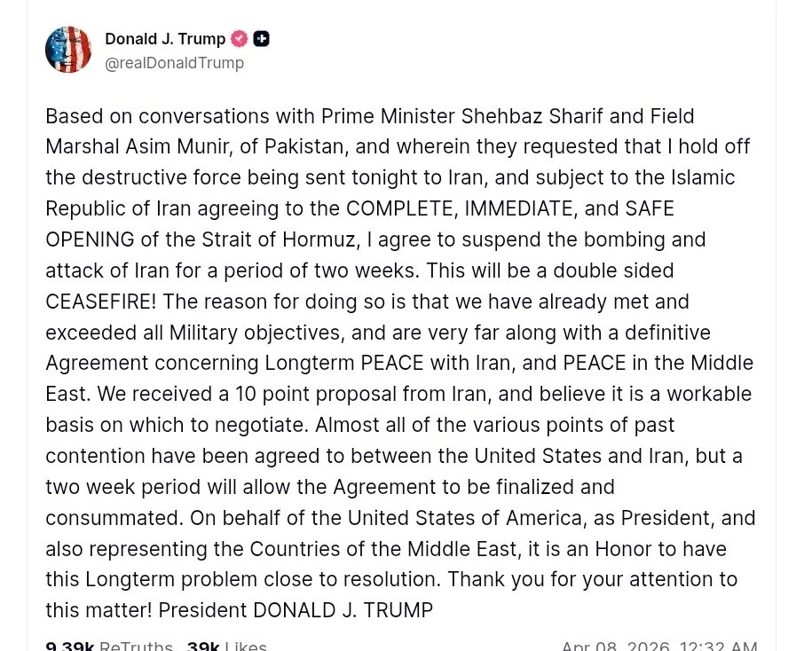This screenshot has height=651, width=812.
Task: Click the black plus badge beside the name
Action: 261,39
